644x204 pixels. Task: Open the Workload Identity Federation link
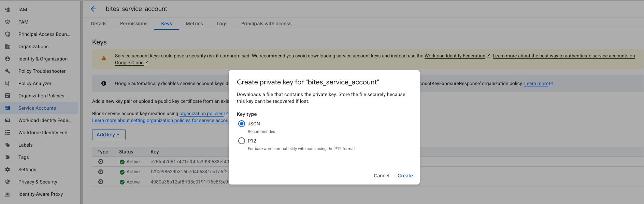point(455,56)
